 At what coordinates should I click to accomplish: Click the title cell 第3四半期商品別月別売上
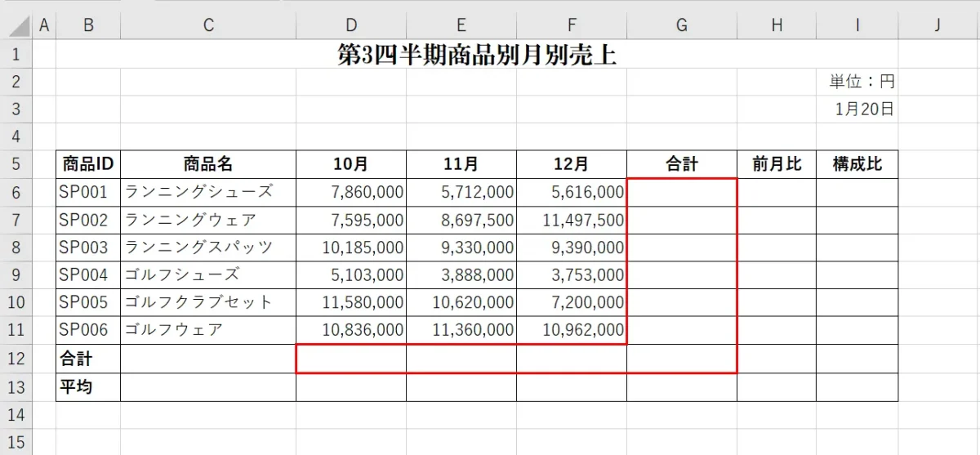click(476, 55)
